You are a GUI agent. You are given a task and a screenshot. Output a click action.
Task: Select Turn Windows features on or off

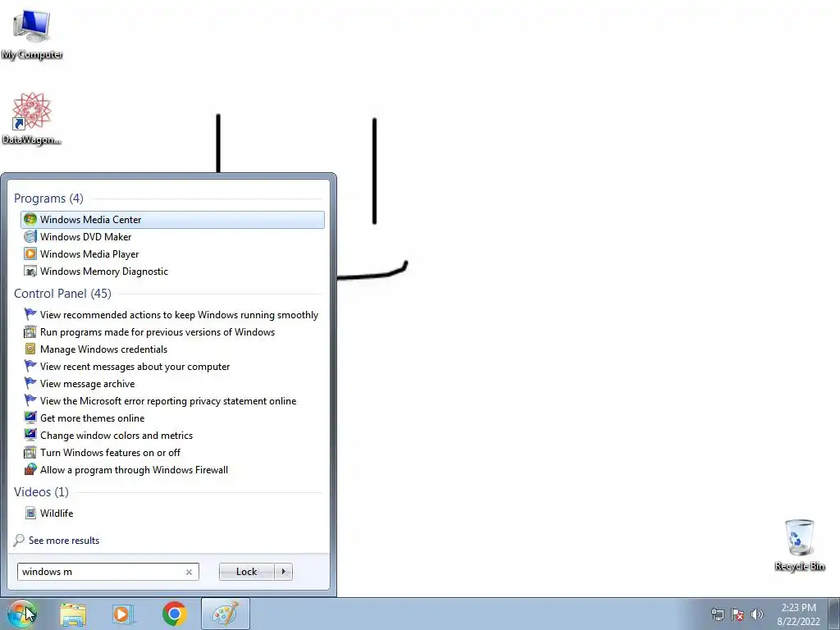coord(172,453)
